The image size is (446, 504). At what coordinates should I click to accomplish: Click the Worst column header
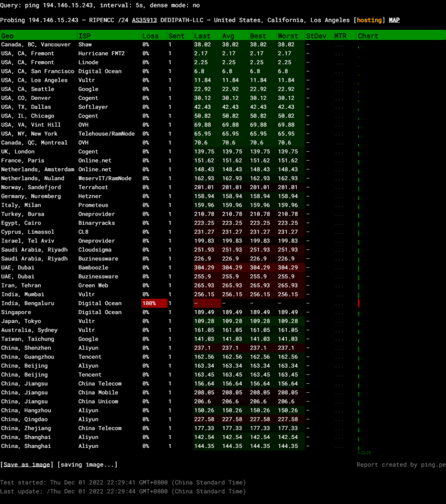(x=288, y=36)
